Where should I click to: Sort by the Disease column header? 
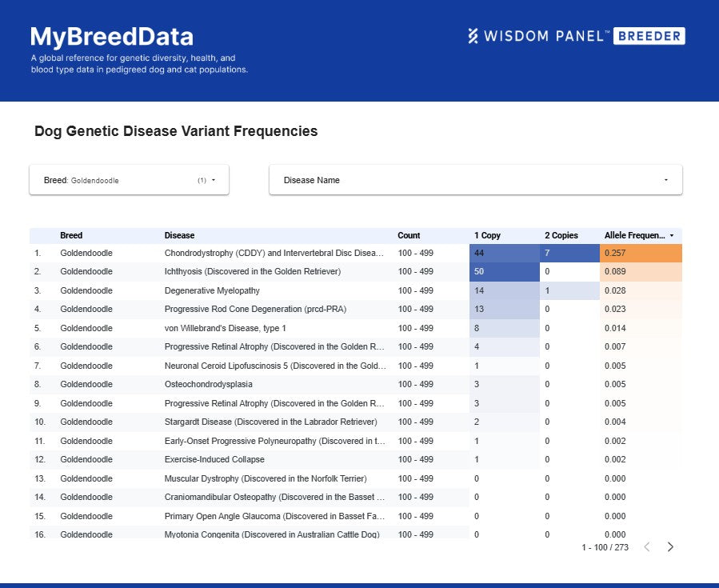click(179, 235)
